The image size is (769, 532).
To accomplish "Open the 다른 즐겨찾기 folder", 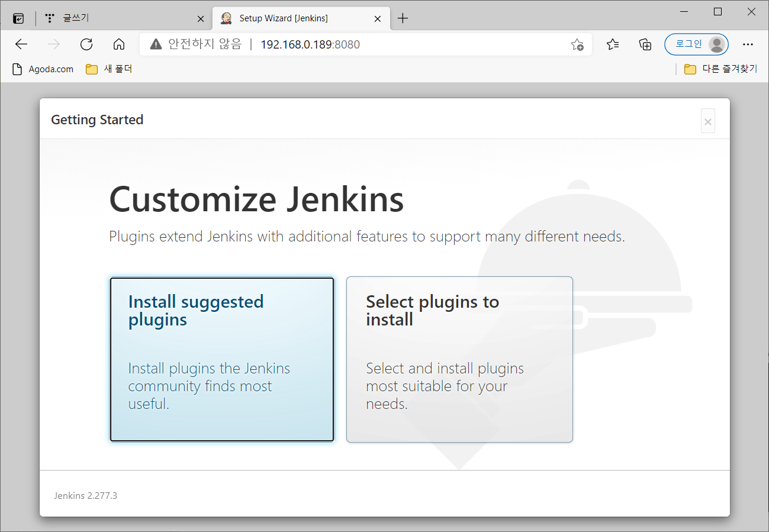I will coord(720,69).
